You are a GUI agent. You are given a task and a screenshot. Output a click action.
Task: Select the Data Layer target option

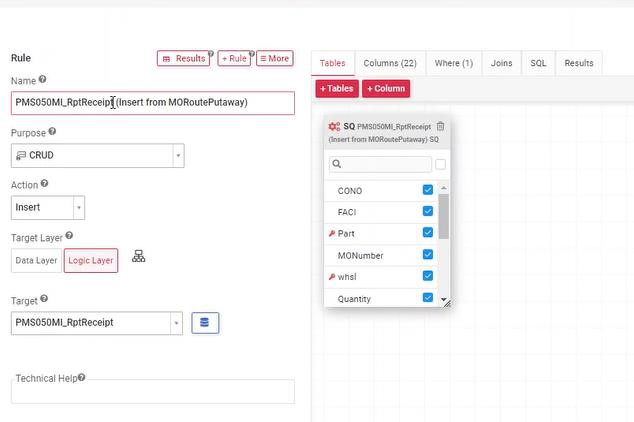[36, 261]
